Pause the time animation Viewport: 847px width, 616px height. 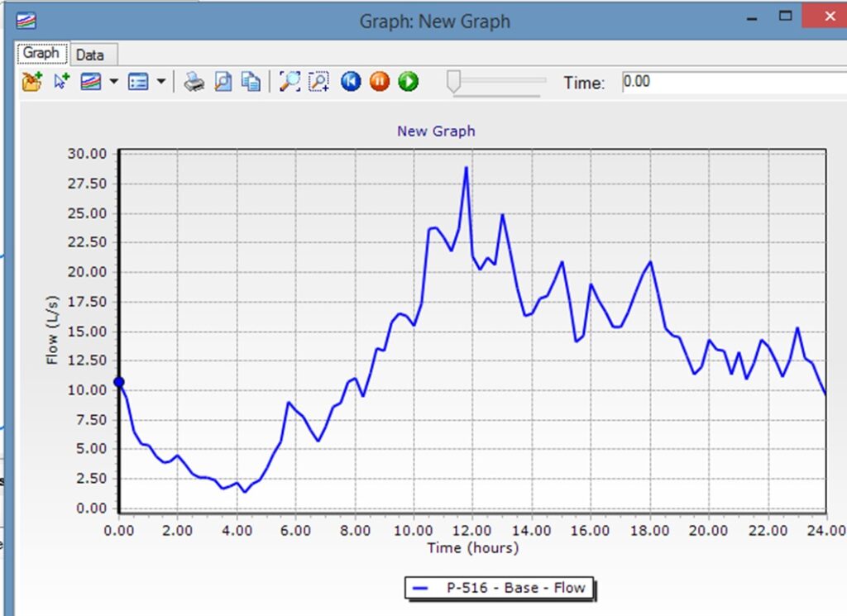click(x=379, y=82)
